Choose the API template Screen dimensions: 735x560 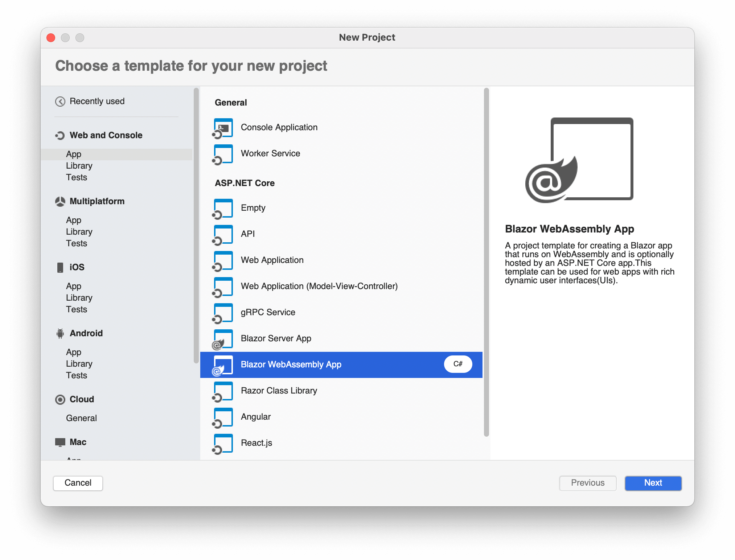tap(341, 234)
